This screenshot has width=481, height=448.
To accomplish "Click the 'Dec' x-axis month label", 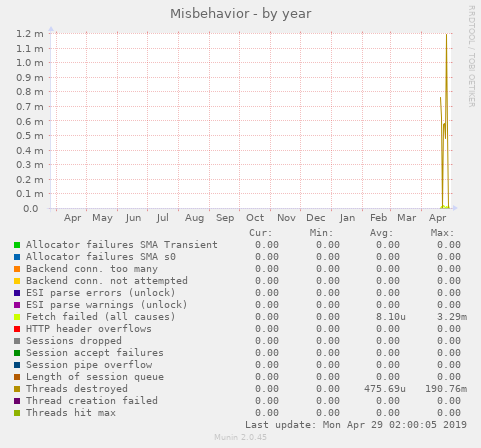I will 316,218.
